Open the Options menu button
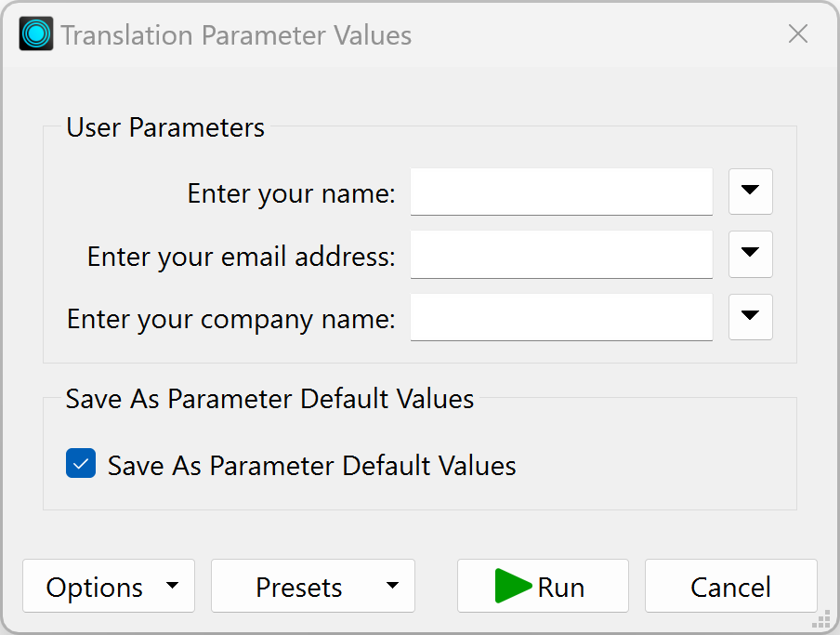840x635 pixels. pos(95,587)
